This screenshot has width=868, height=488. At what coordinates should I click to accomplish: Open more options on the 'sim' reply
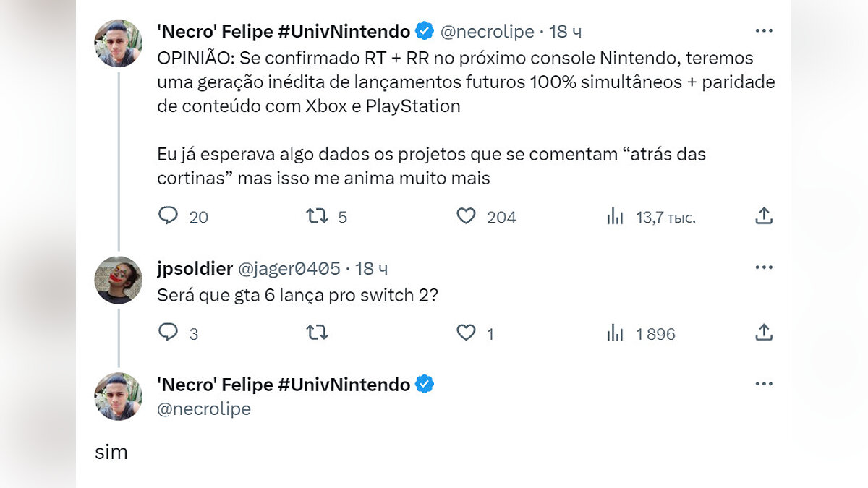coord(764,384)
